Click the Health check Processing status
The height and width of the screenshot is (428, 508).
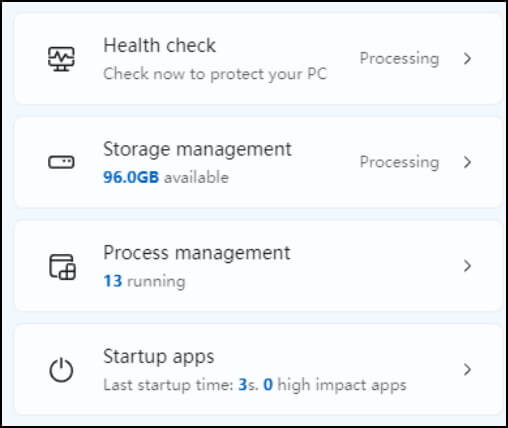click(399, 59)
